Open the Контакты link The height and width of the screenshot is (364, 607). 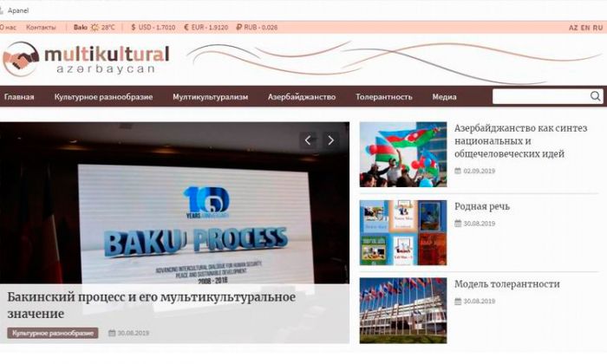tap(41, 27)
